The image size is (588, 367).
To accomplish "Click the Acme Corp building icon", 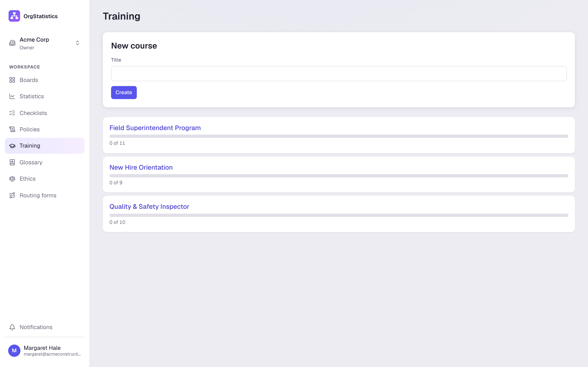I will pos(12,43).
